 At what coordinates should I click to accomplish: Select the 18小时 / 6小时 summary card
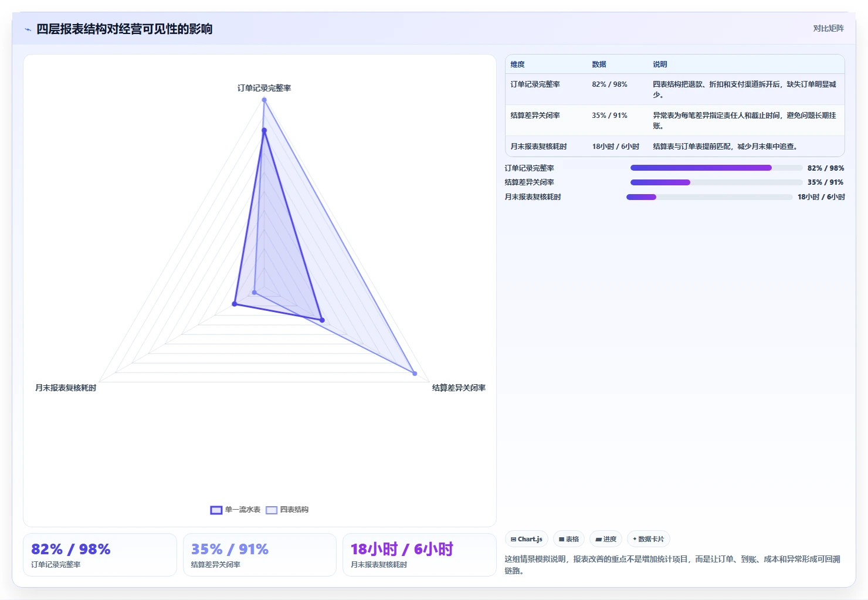[x=419, y=555]
